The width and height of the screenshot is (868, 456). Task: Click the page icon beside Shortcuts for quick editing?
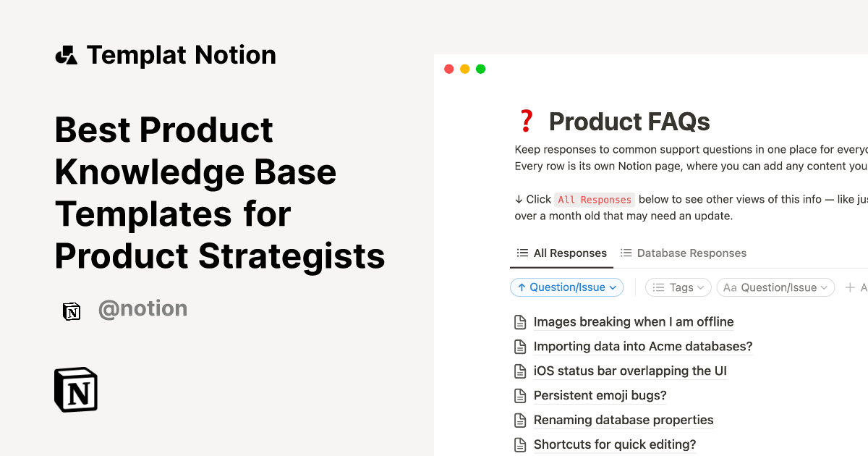(521, 444)
